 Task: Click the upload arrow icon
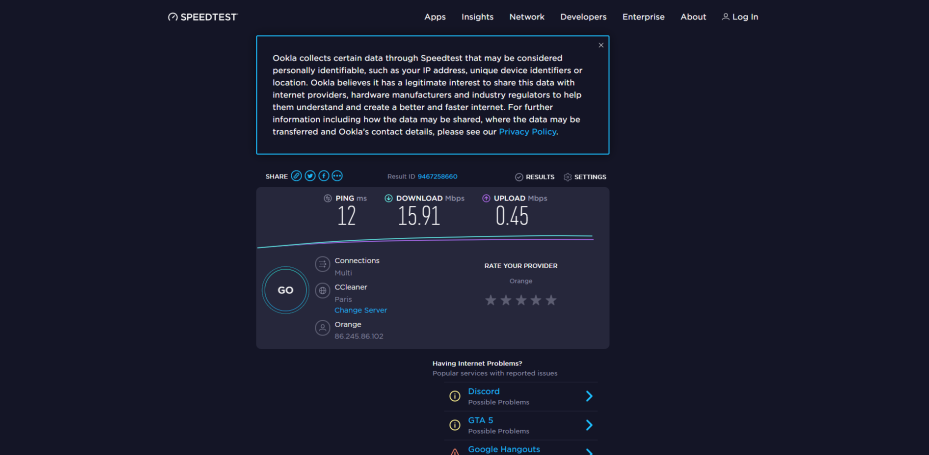(486, 198)
